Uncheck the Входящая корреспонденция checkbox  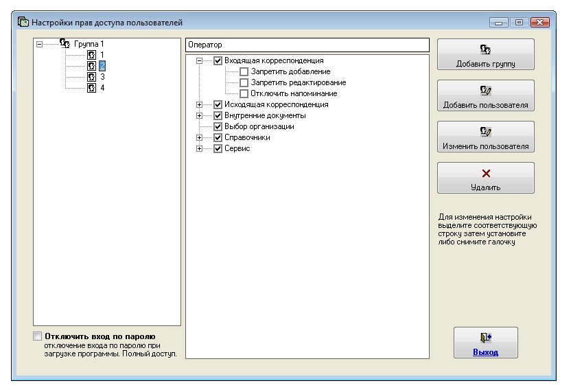(218, 61)
